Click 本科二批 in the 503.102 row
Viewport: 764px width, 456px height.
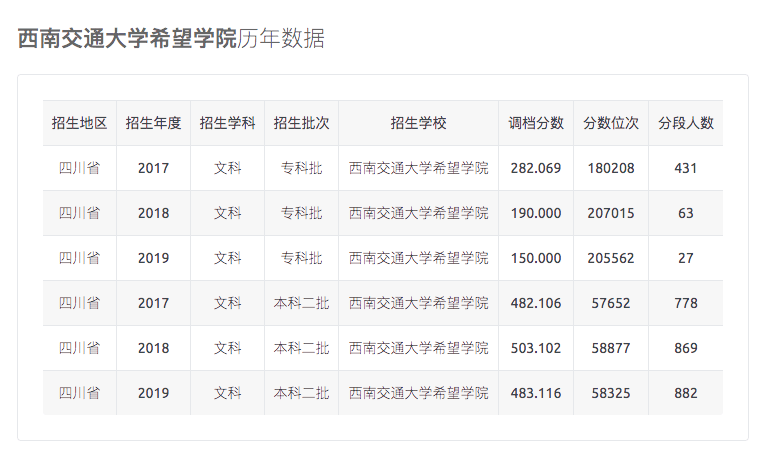(302, 348)
